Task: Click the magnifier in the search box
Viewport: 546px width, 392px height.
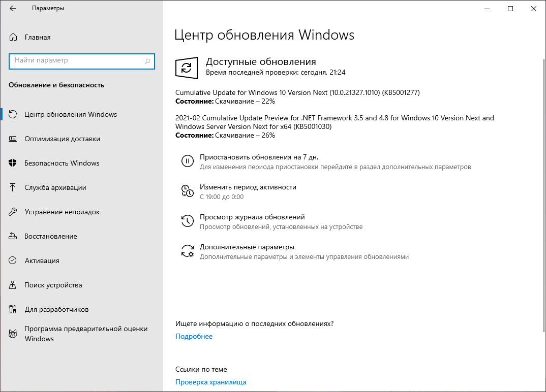Action: tap(148, 61)
